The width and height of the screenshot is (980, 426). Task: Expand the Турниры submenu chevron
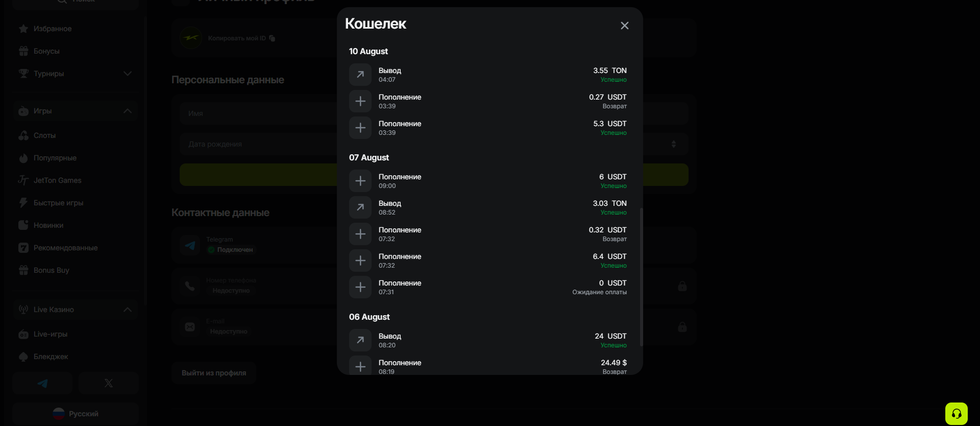tap(128, 74)
